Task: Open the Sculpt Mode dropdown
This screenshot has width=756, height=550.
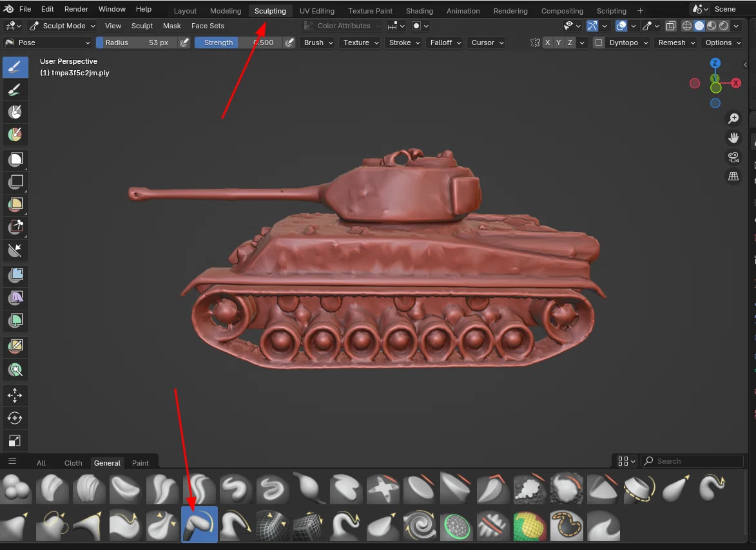Action: pos(63,26)
